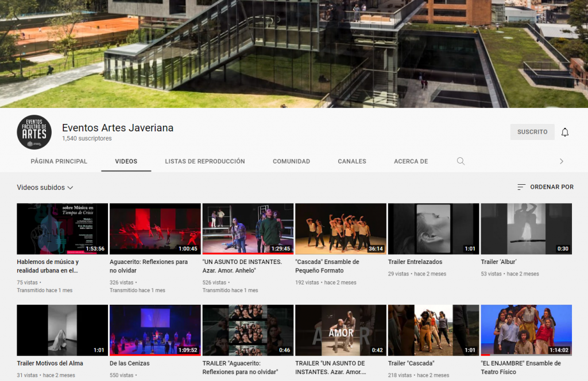Viewport: 588px width, 381px height.
Task: Open the channel search magnifier icon
Action: [x=461, y=161]
